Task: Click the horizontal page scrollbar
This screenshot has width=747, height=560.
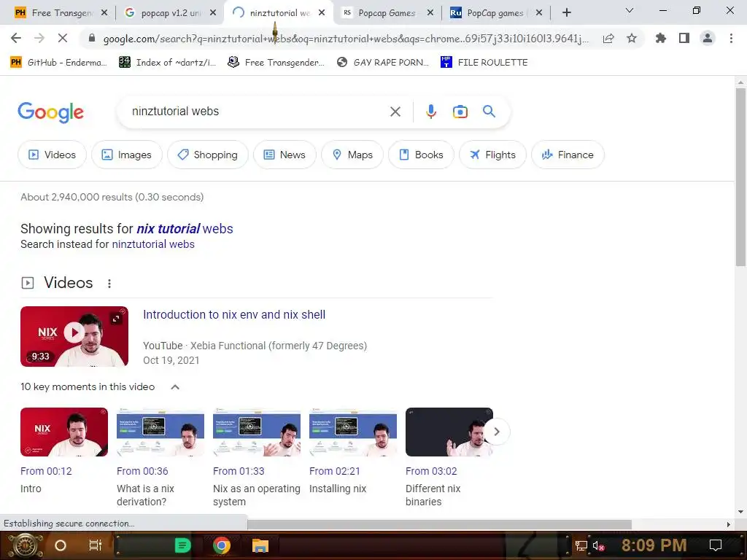Action: coord(439,524)
